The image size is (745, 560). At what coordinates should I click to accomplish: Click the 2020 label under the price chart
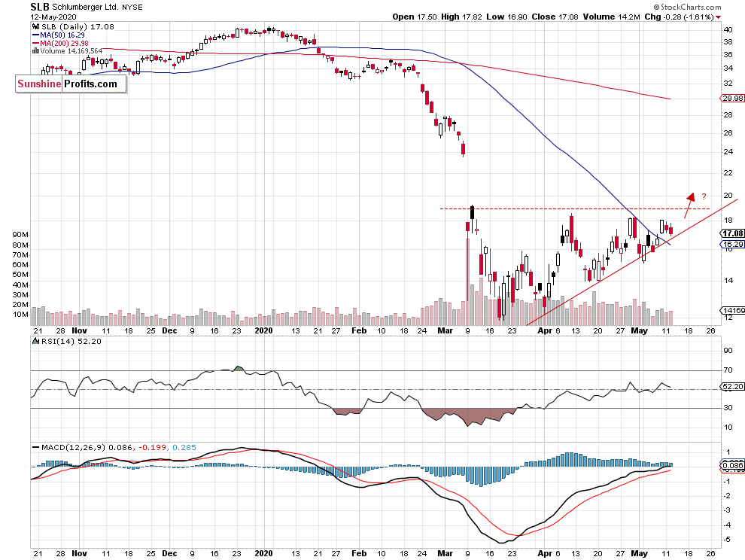coord(263,330)
